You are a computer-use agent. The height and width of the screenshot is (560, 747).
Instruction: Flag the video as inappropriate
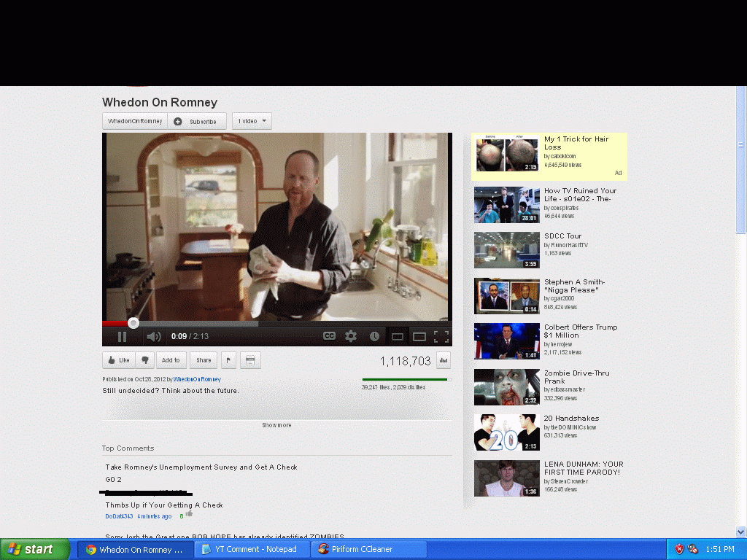228,360
